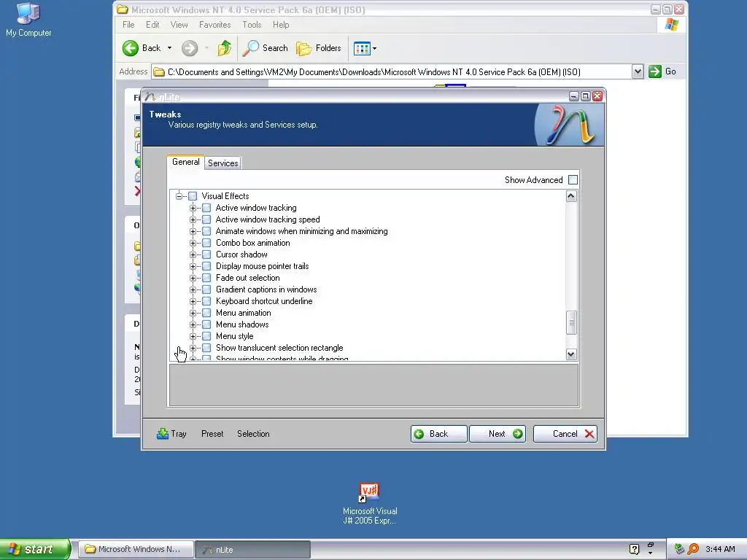Select Cursor shadow tree row text
747x560 pixels.
[x=241, y=254]
